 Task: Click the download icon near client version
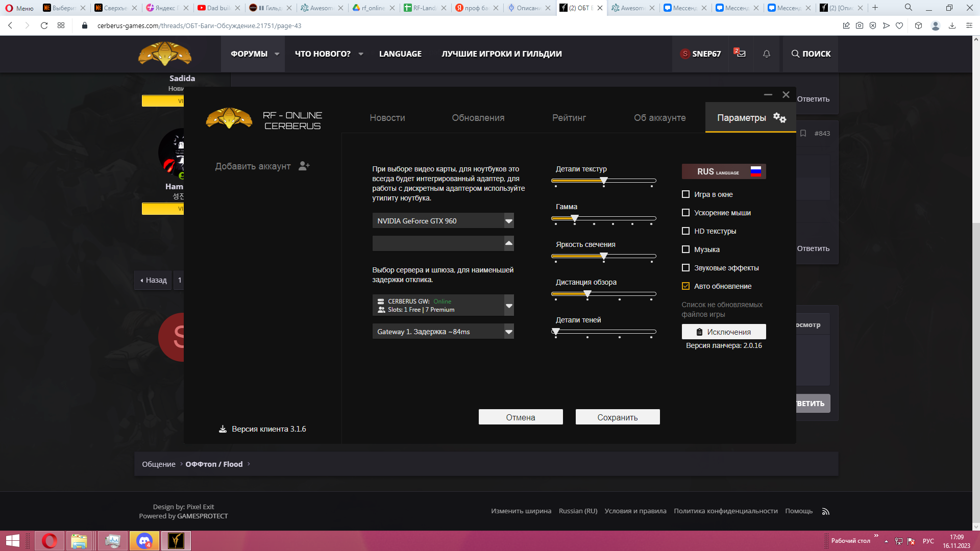[x=223, y=429]
